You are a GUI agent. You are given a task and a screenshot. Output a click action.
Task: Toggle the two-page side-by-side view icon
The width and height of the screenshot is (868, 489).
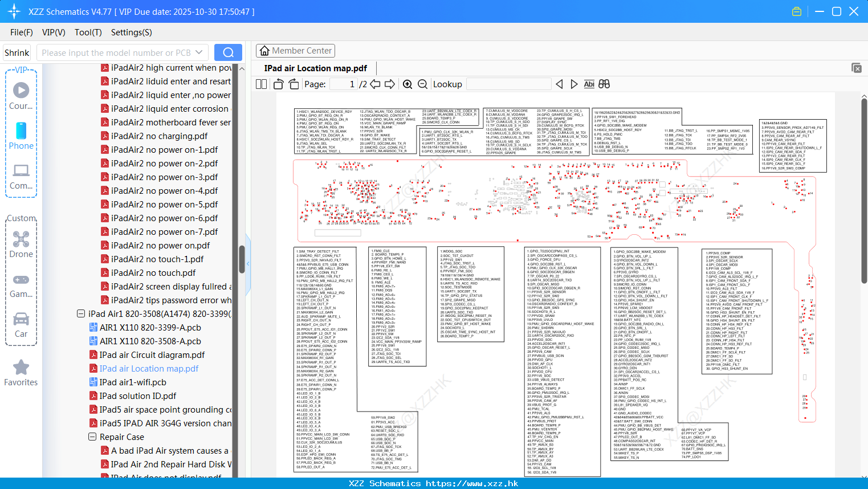(261, 84)
